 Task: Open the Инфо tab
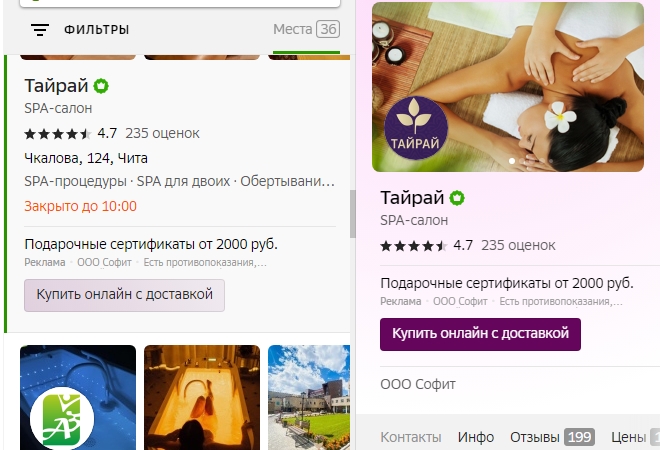pos(476,437)
